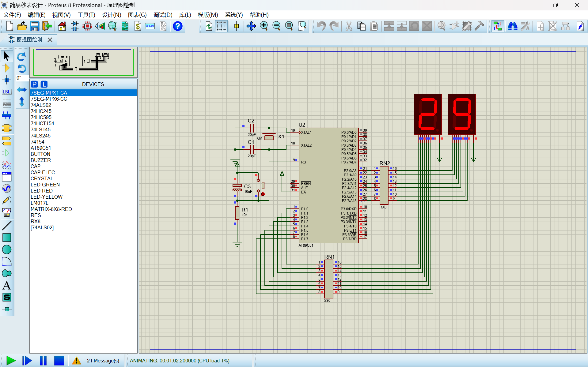Select the Selection Mode arrow tool
588x367 pixels.
(x=6, y=56)
